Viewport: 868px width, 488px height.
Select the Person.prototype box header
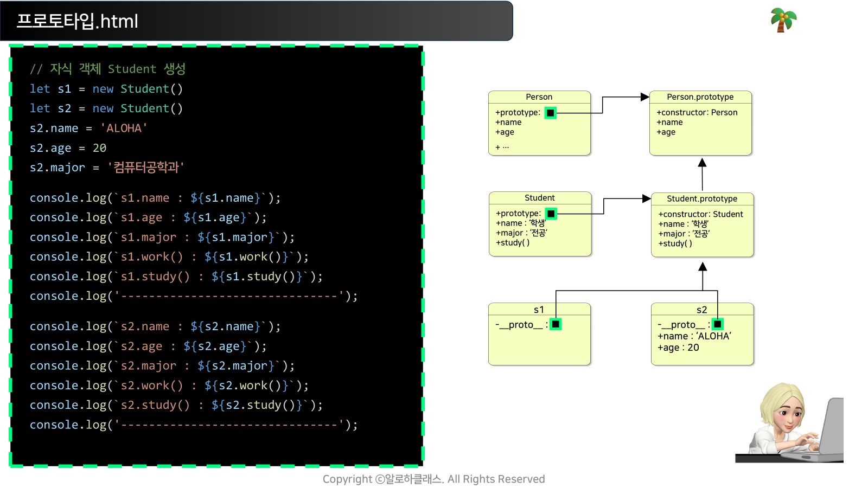click(700, 97)
